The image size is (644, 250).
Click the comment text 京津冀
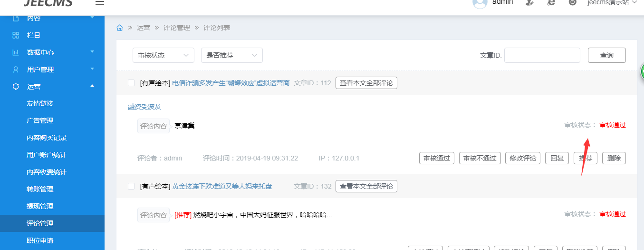pyautogui.click(x=185, y=126)
